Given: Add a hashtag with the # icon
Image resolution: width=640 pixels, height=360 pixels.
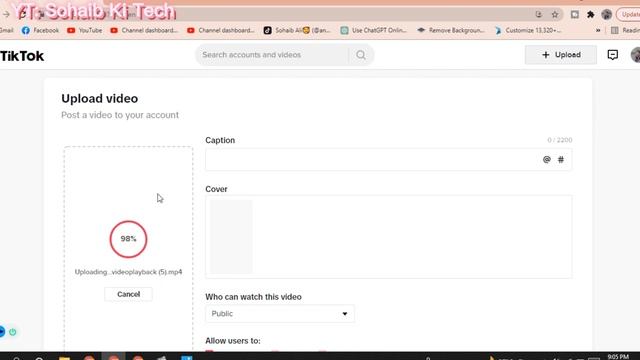Looking at the screenshot, I should [561, 160].
